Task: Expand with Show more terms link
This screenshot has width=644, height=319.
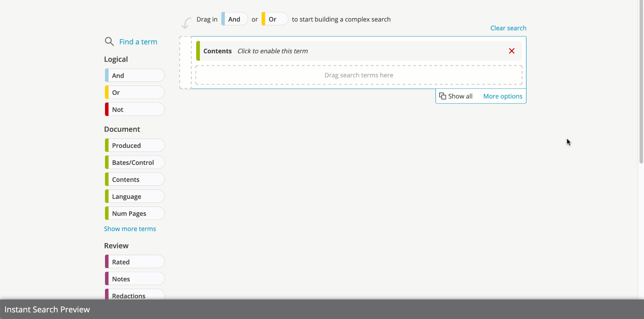Action: coord(130,229)
